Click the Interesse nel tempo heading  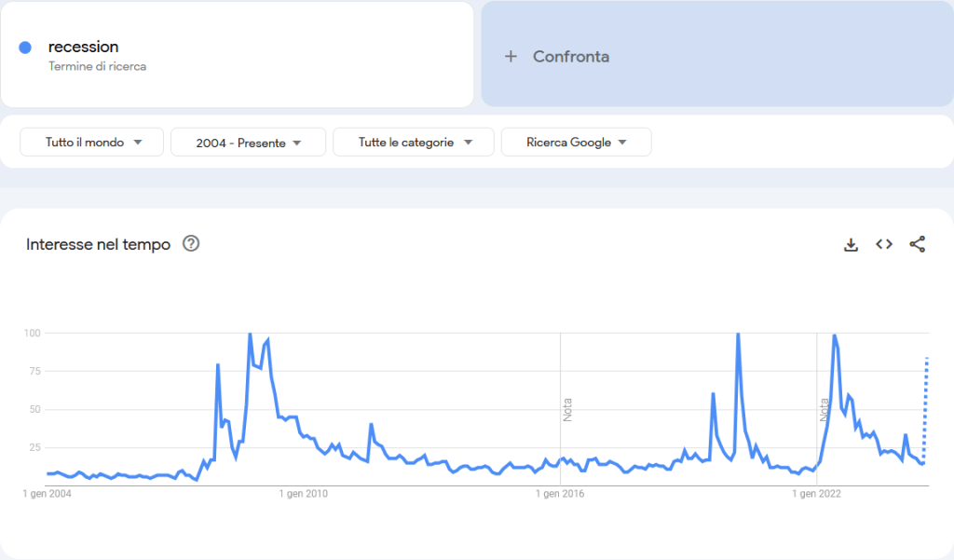click(98, 244)
